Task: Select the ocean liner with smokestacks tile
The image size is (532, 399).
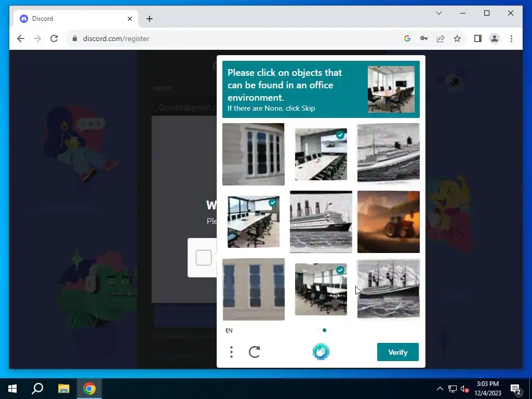Action: [x=321, y=221]
